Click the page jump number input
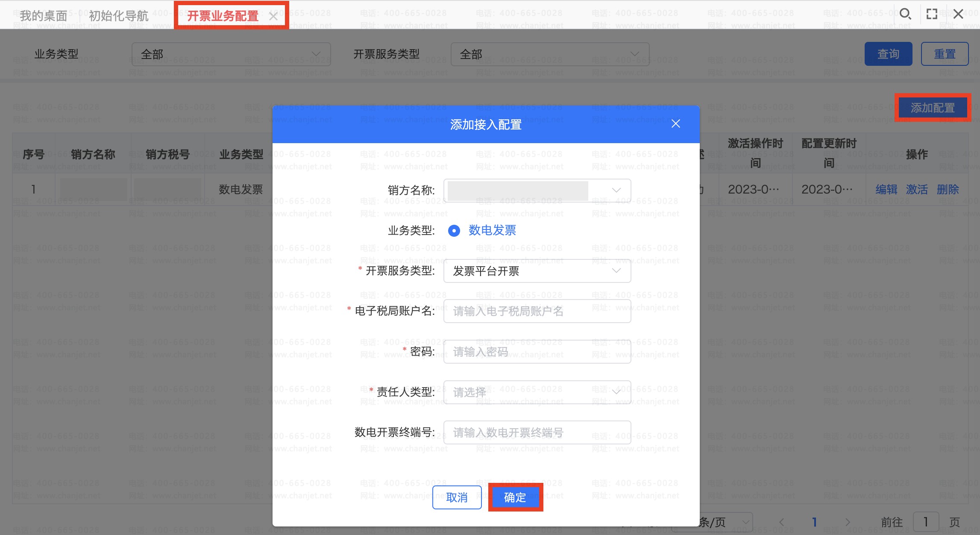 point(925,522)
